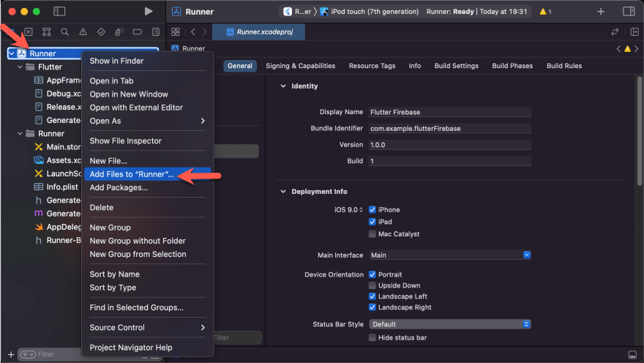Toggle Landscape Right checkbox
Screen dimensions: 644x363
(x=372, y=307)
